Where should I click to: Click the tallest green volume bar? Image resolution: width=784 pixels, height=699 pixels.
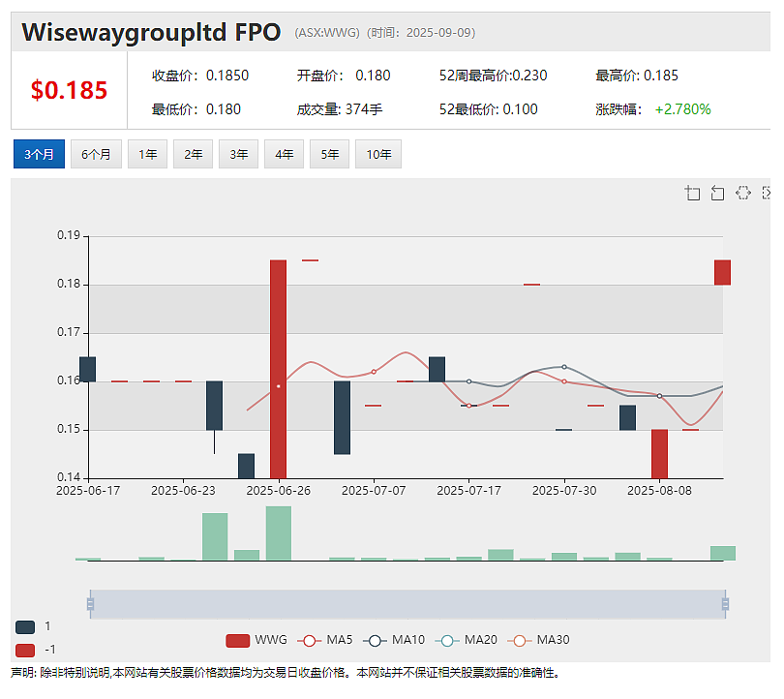click(279, 533)
